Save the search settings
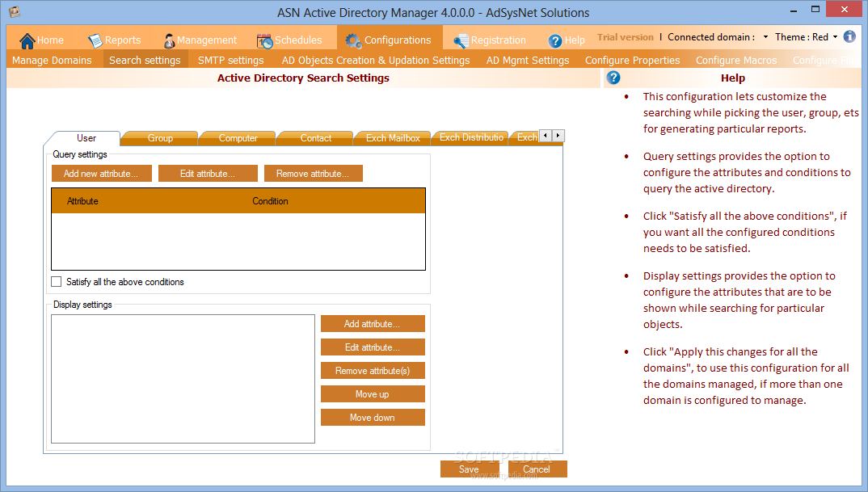Image resolution: width=868 pixels, height=492 pixels. pyautogui.click(x=470, y=469)
